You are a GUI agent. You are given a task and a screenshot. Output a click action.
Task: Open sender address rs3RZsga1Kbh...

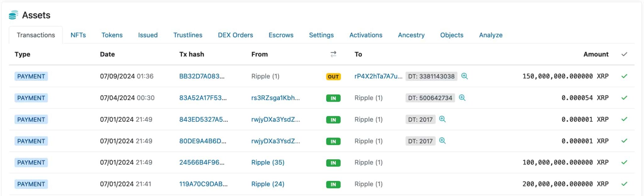[275, 98]
